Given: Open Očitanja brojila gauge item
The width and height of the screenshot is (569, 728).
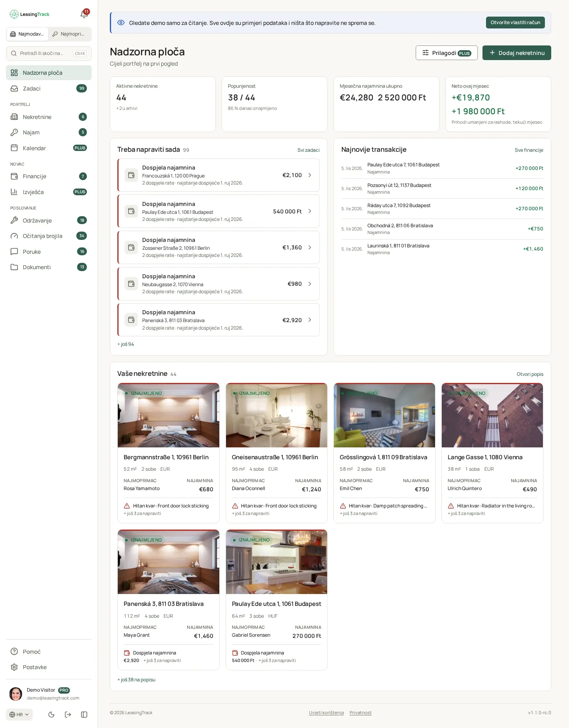Looking at the screenshot, I should pos(49,236).
